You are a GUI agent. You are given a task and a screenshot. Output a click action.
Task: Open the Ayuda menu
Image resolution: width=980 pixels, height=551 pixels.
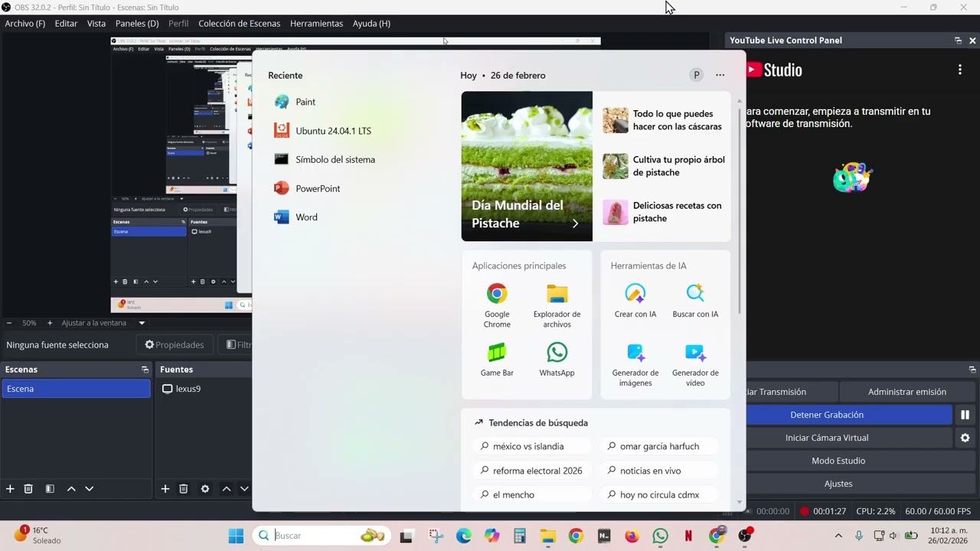coord(371,24)
